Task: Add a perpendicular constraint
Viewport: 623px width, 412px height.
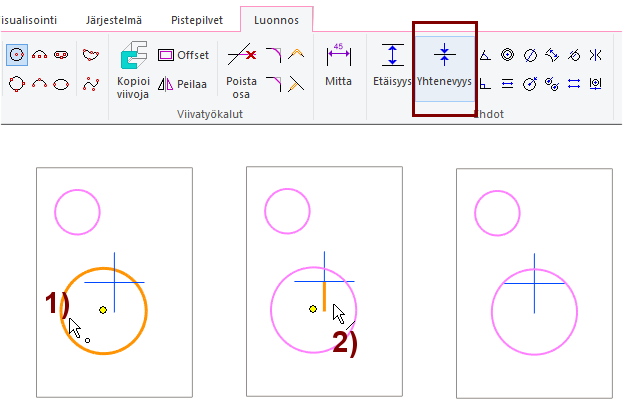Action: pos(485,84)
